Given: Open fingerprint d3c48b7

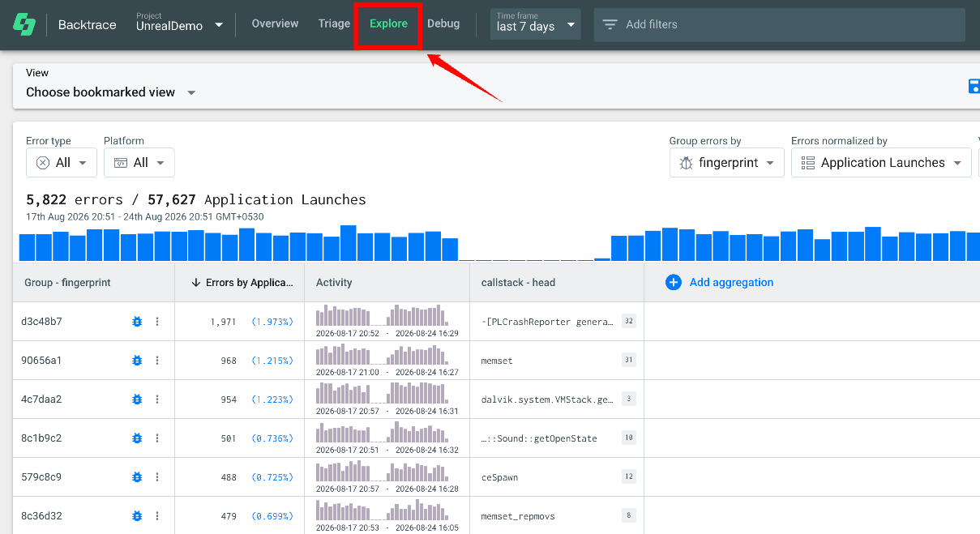Looking at the screenshot, I should tap(41, 322).
